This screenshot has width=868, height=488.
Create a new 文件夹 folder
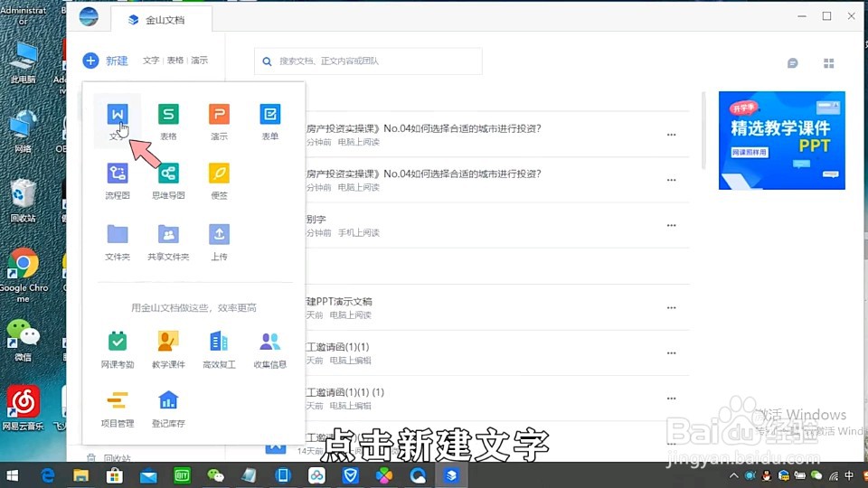tap(118, 242)
